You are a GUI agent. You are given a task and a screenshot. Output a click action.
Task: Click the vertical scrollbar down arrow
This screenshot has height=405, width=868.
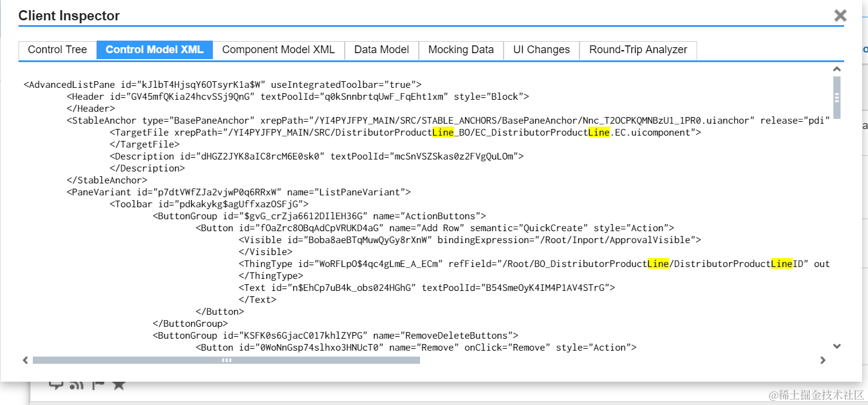point(837,346)
